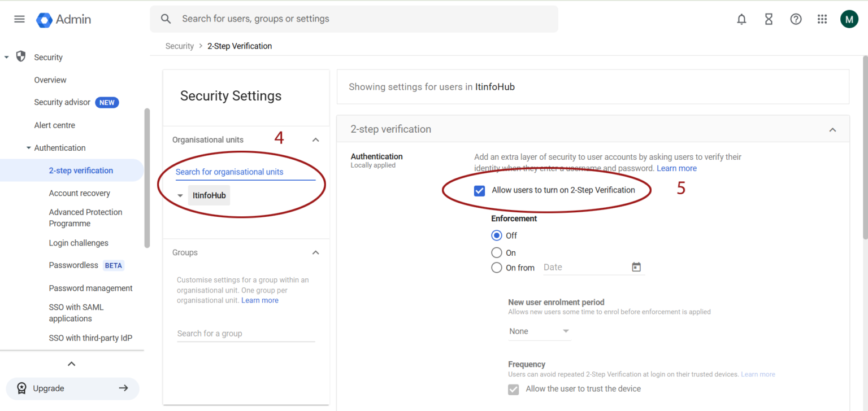868x411 pixels.
Task: Open the Google apps grid
Action: (x=822, y=19)
